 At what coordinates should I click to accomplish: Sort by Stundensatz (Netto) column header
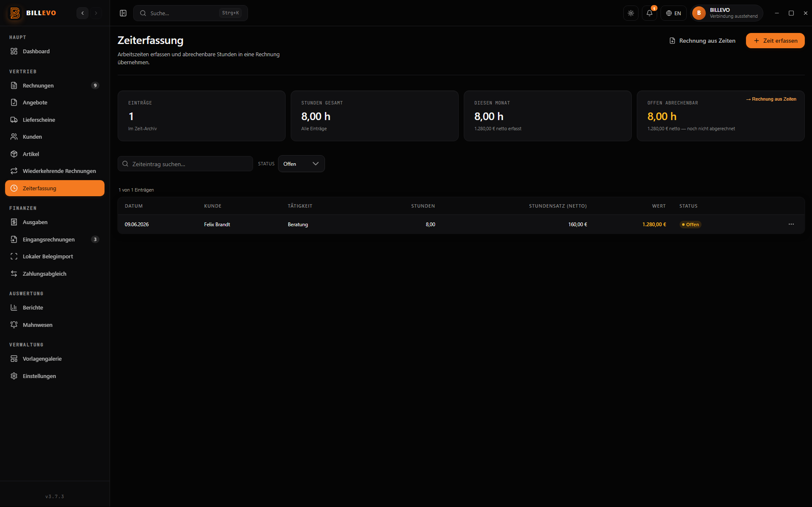click(558, 206)
